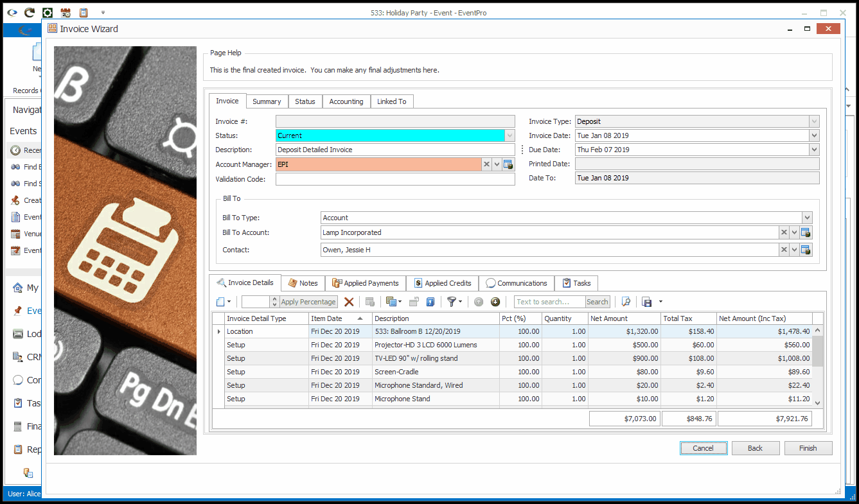This screenshot has width=859, height=504.
Task: Open the Accounting tab
Action: pos(346,101)
